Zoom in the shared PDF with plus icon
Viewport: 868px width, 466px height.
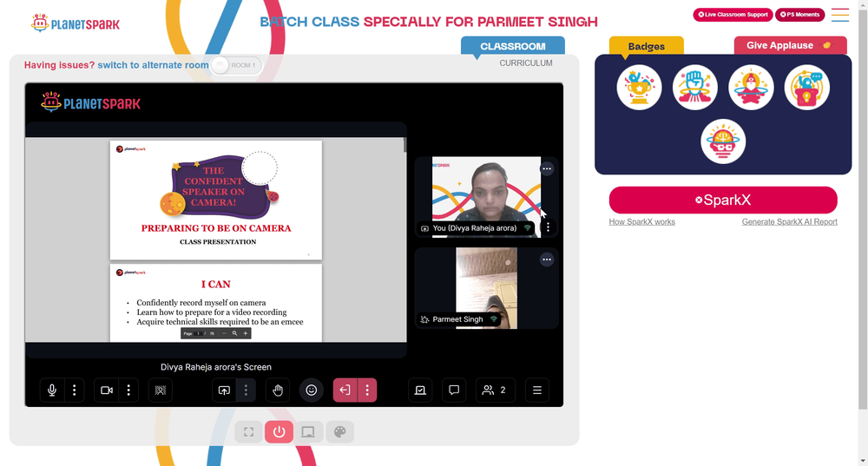(246, 333)
